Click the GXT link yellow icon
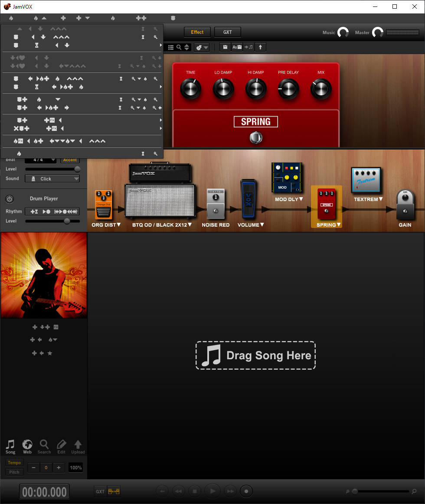The image size is (425, 504). point(114,491)
